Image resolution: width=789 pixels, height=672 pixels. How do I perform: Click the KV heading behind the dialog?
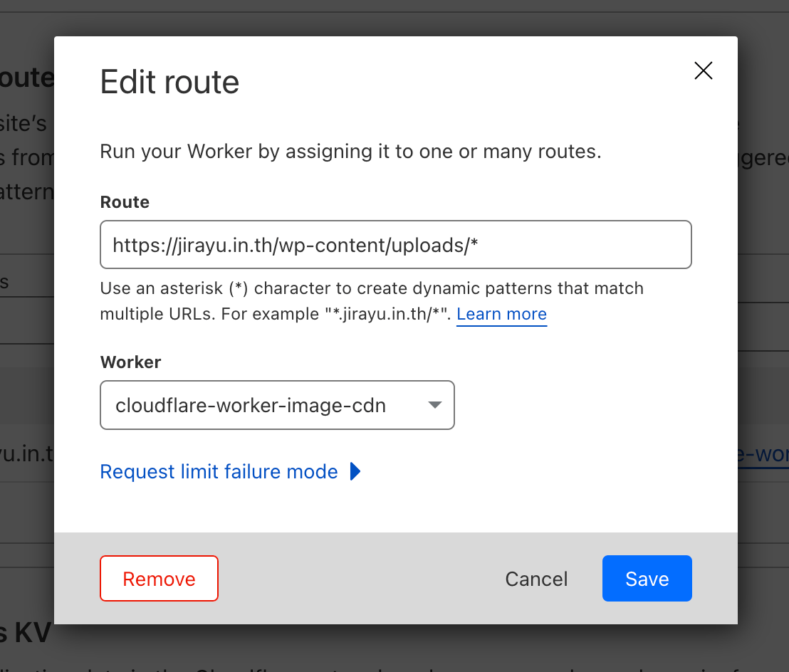coord(26,634)
